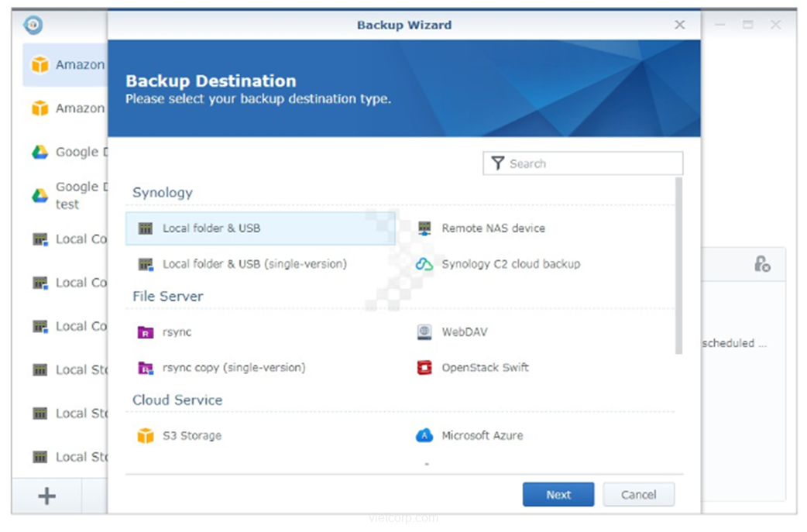
Task: Click the destination list vertical scrollbar
Action: 679,263
